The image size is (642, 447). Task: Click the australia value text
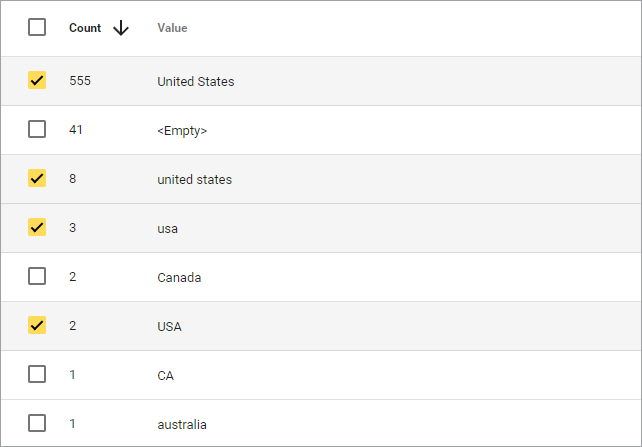pyautogui.click(x=182, y=424)
